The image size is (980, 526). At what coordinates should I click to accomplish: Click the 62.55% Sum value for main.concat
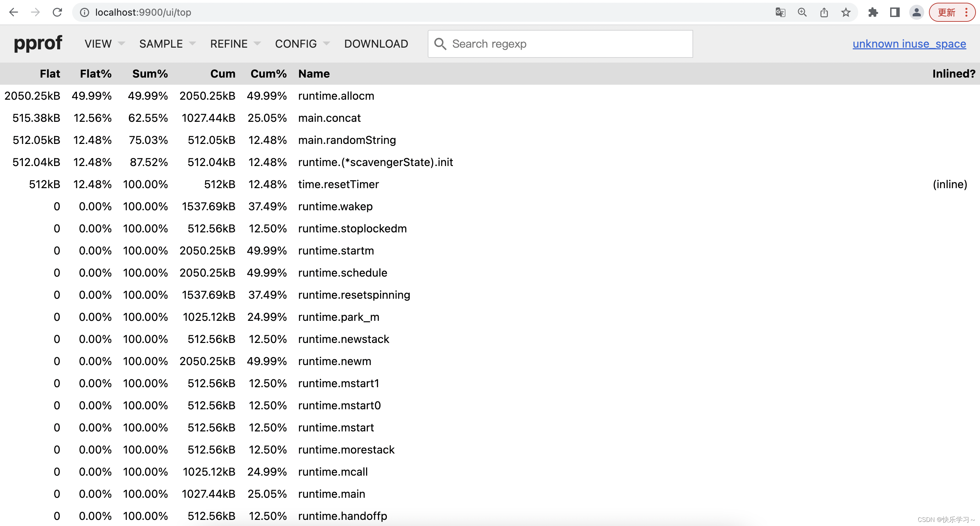coord(148,118)
